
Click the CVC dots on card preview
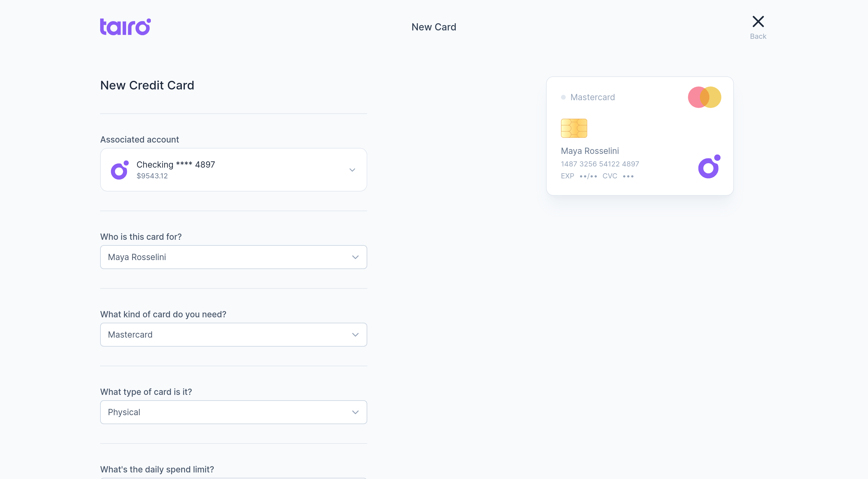[x=628, y=176]
